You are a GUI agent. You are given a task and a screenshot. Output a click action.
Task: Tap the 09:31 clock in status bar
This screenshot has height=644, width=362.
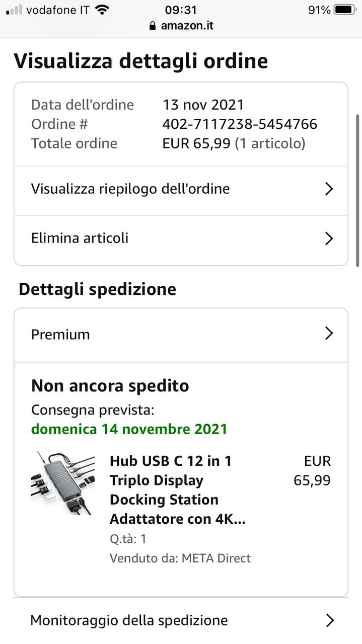tap(181, 10)
